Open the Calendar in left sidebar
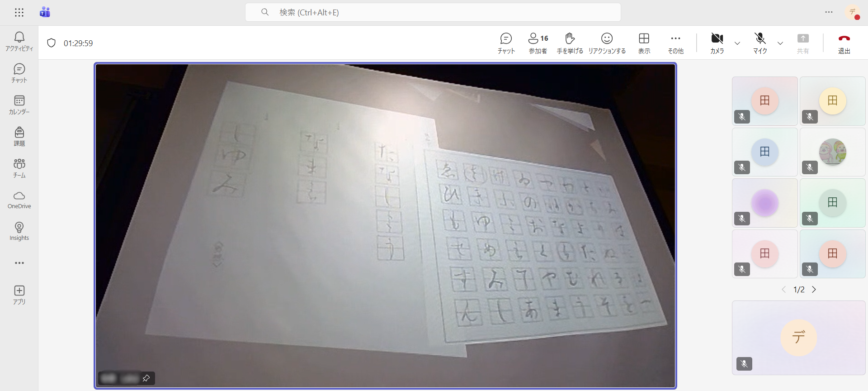Viewport: 868px width, 391px height. 19,105
